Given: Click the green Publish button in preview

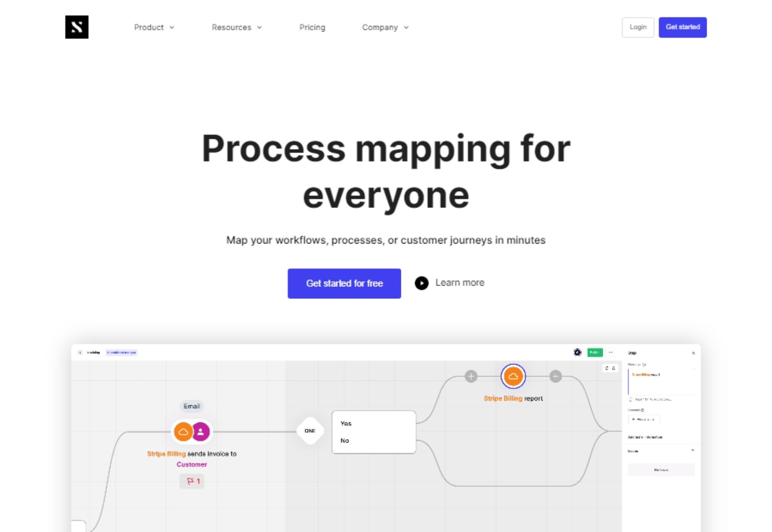Looking at the screenshot, I should (595, 352).
